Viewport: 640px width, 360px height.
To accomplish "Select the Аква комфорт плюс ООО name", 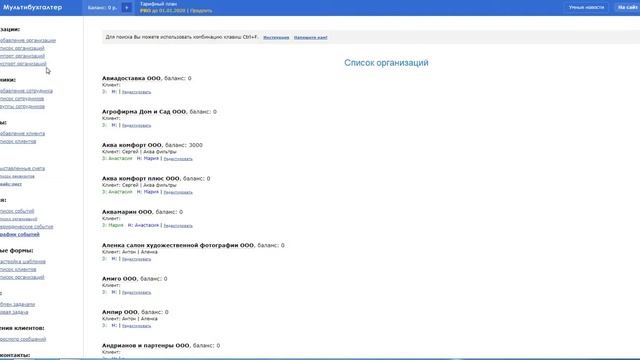I will point(141,178).
